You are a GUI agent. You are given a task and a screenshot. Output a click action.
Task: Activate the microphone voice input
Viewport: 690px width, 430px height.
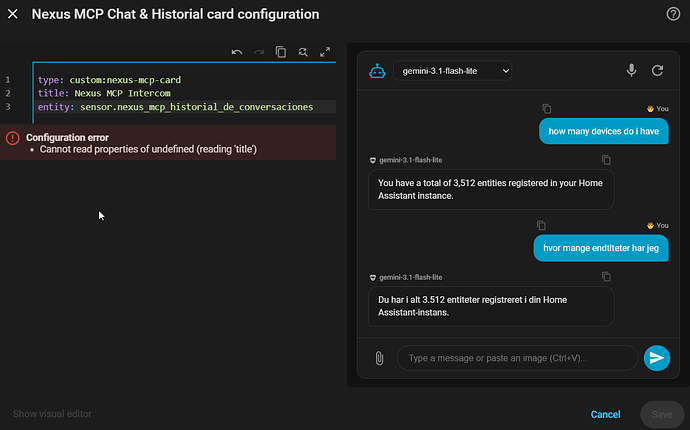point(631,70)
